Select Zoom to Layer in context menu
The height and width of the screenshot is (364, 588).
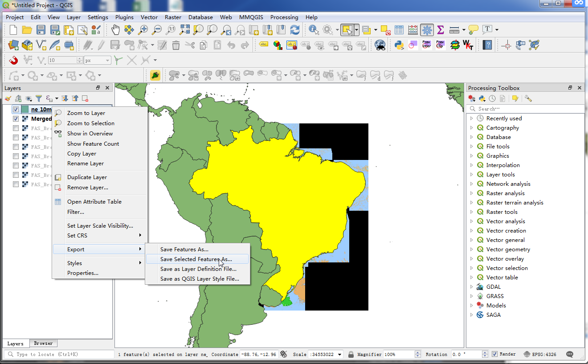pos(100,113)
